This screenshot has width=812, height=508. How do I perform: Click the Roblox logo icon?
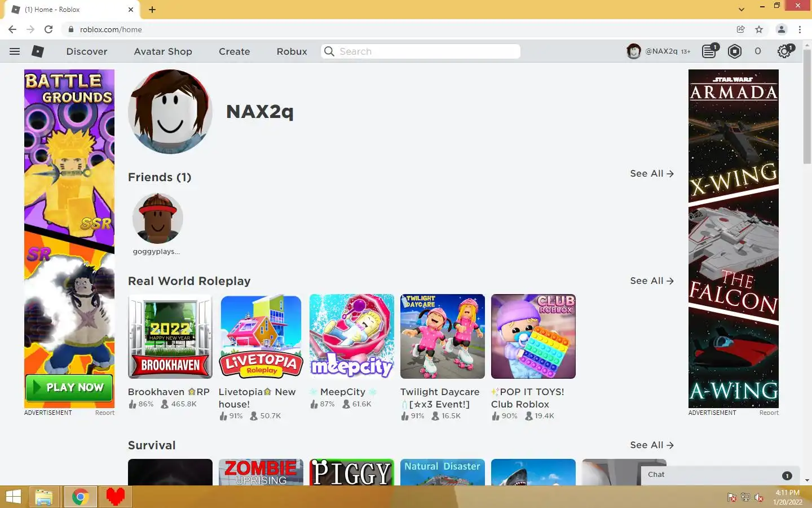click(x=38, y=51)
